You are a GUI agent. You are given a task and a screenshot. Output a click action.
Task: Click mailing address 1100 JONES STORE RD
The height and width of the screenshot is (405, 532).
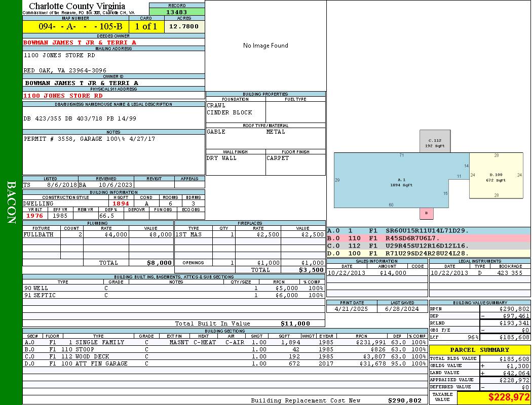point(59,55)
